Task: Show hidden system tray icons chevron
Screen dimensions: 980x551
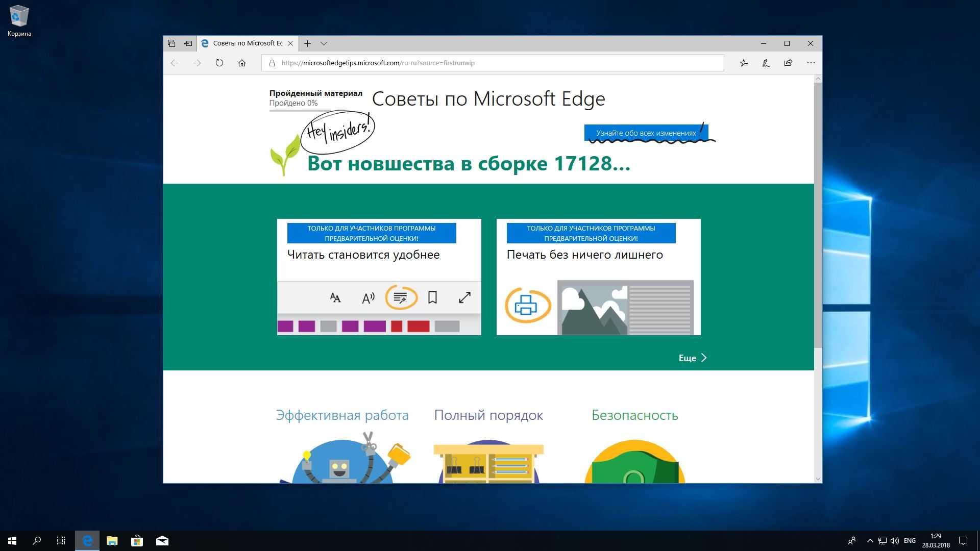Action: [870, 541]
